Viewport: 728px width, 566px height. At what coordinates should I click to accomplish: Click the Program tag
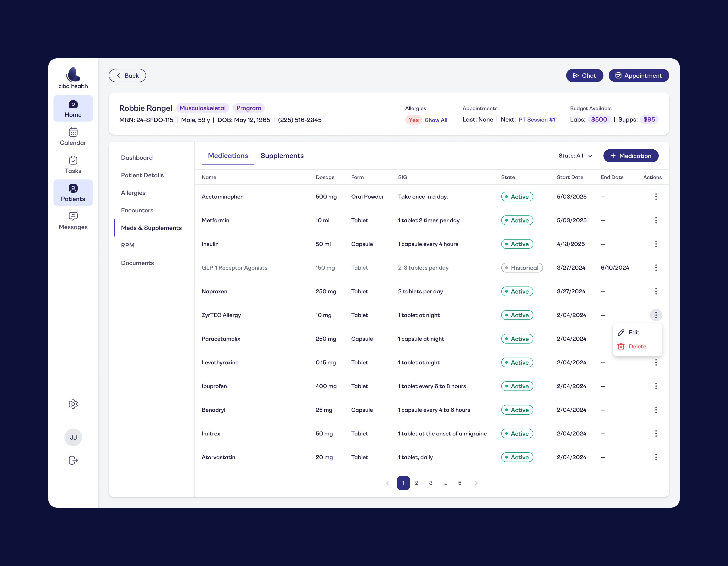click(249, 108)
